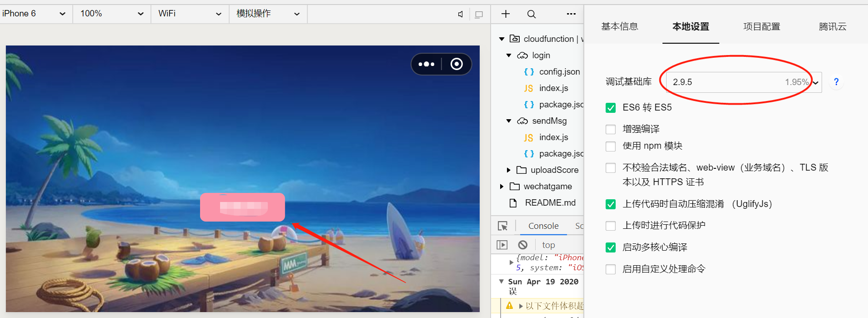Select the Console devtools tab
This screenshot has width=868, height=318.
coord(543,226)
